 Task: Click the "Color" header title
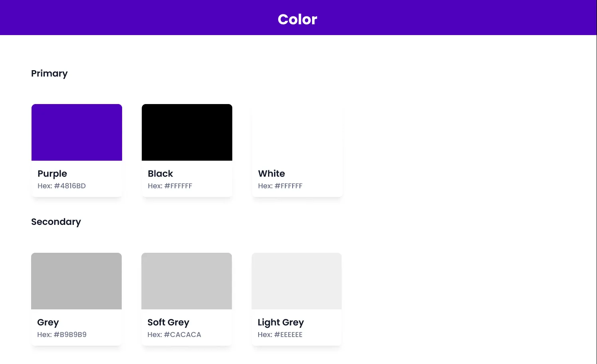tap(297, 19)
